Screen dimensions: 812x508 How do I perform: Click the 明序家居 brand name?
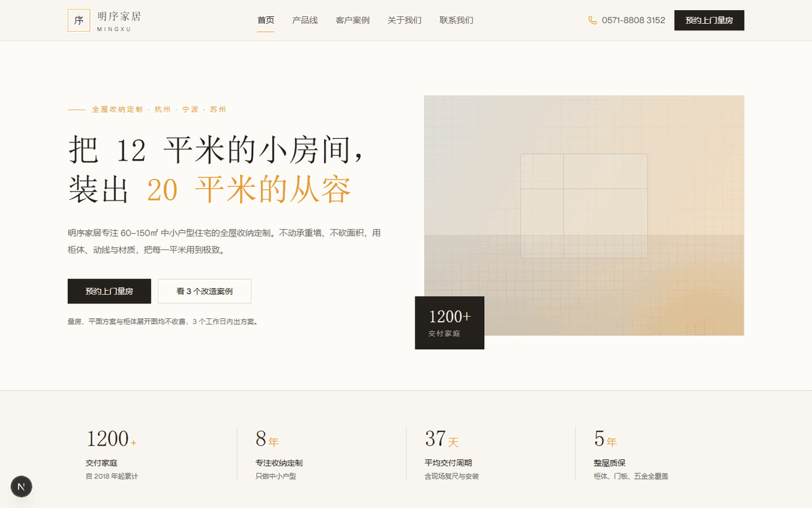click(119, 16)
